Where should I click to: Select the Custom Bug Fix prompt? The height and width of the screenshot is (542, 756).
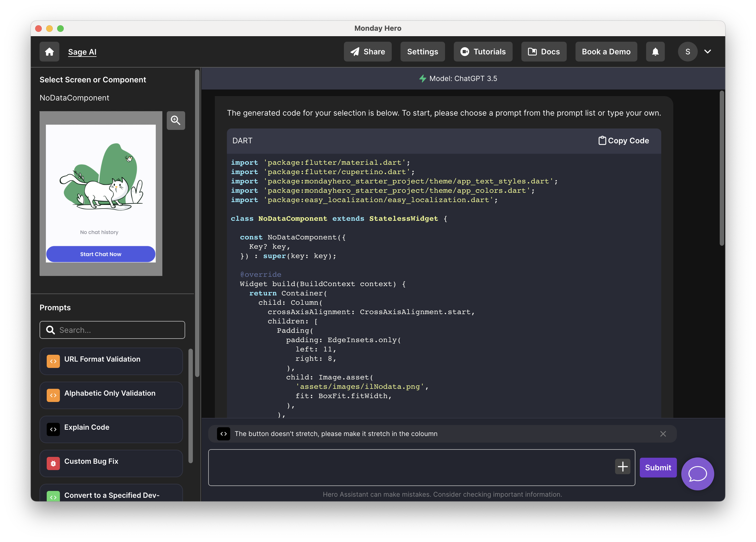(111, 463)
